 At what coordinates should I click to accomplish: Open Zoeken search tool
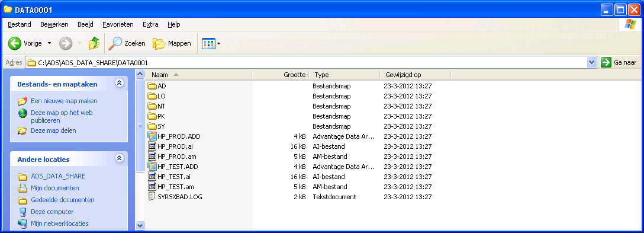pos(127,43)
